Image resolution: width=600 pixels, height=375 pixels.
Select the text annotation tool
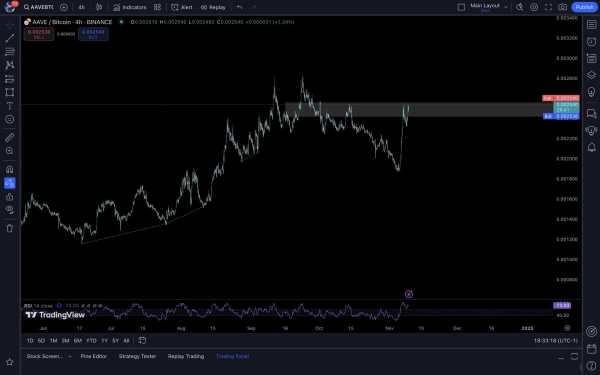(x=10, y=106)
